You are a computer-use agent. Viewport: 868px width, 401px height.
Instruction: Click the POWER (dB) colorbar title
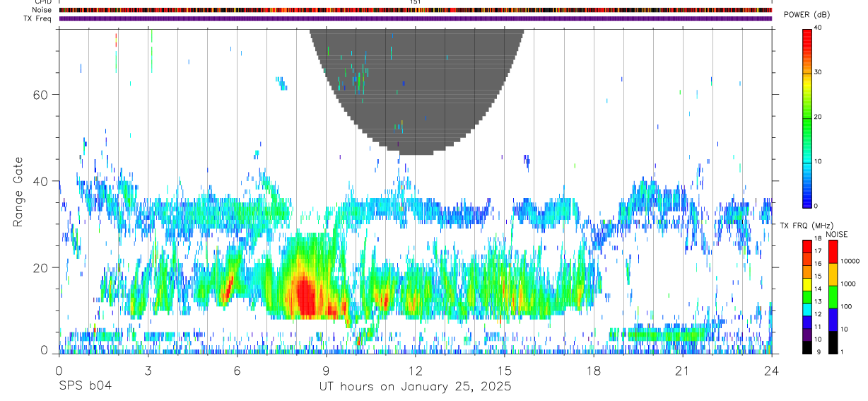pyautogui.click(x=807, y=15)
